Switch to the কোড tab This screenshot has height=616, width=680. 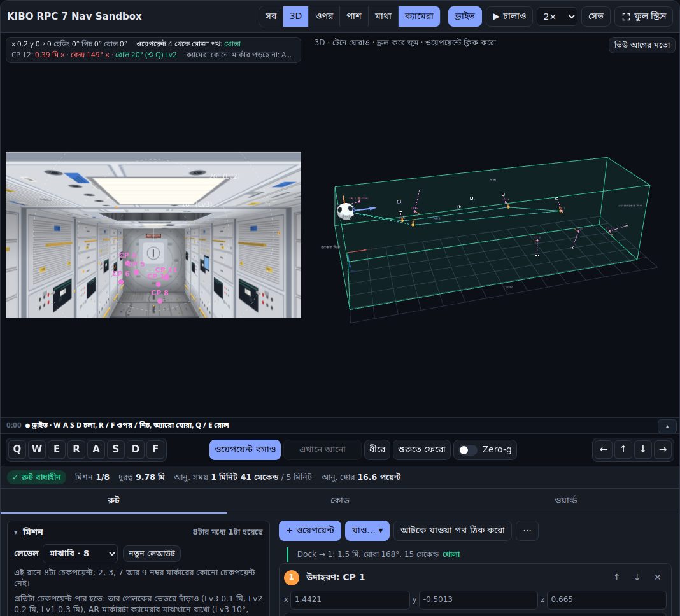point(339,500)
